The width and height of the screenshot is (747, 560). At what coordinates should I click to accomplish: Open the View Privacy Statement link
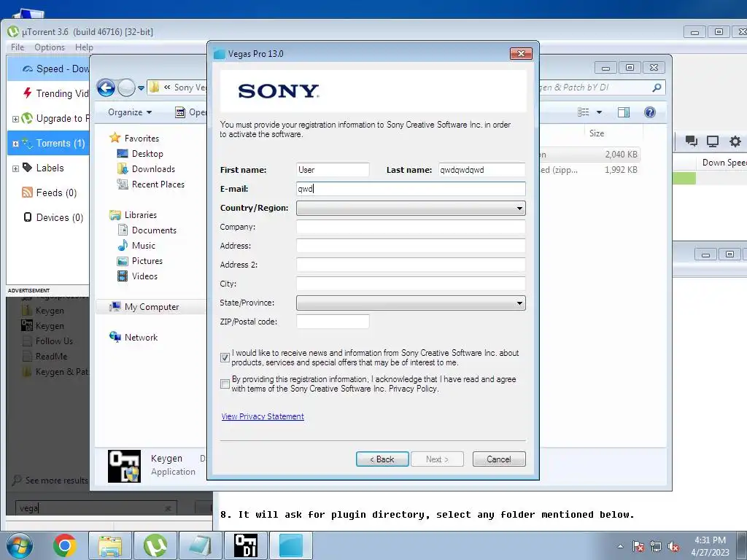pyautogui.click(x=263, y=416)
